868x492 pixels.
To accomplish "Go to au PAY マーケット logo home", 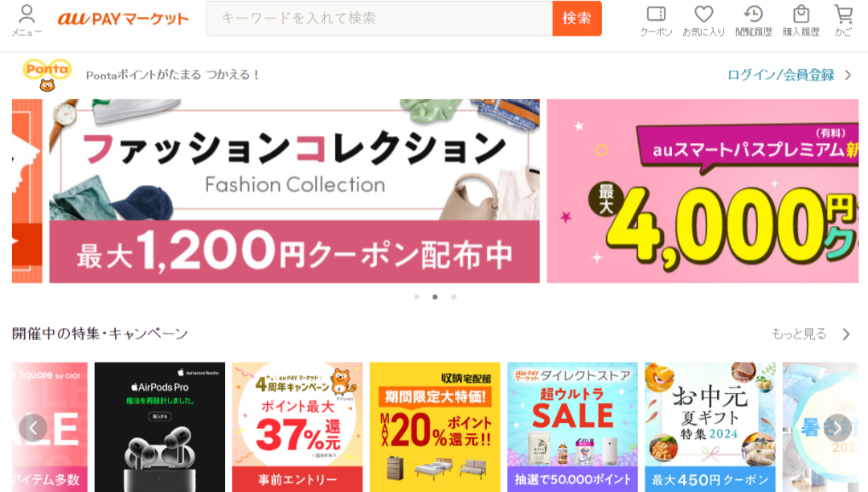I will [x=123, y=18].
